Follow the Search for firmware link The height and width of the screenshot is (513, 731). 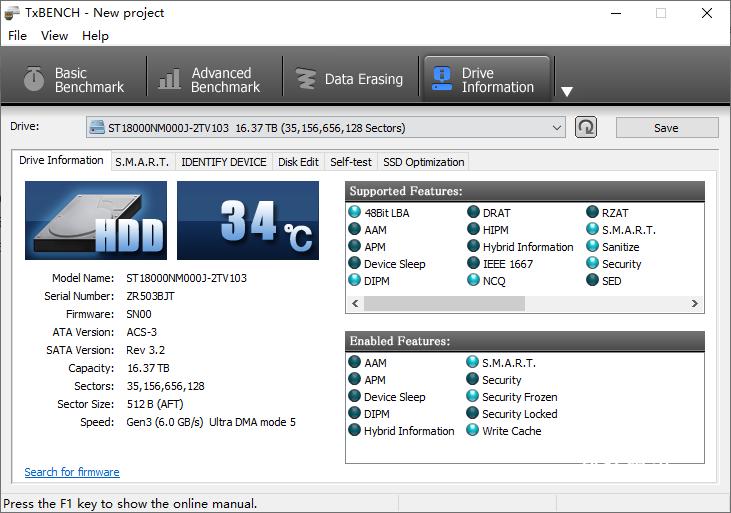click(72, 472)
